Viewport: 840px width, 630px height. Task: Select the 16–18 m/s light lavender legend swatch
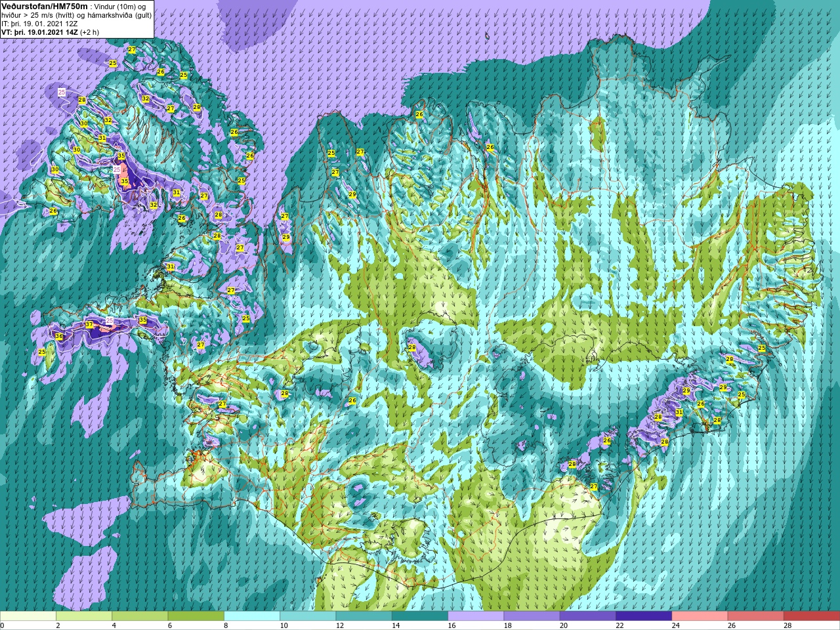[476, 616]
